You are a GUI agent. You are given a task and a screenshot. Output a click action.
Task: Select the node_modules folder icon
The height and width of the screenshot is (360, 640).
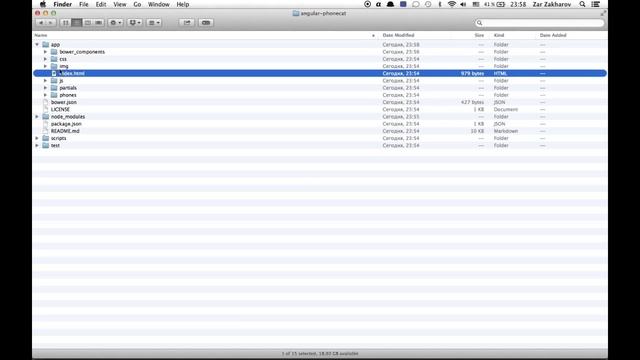pos(46,117)
